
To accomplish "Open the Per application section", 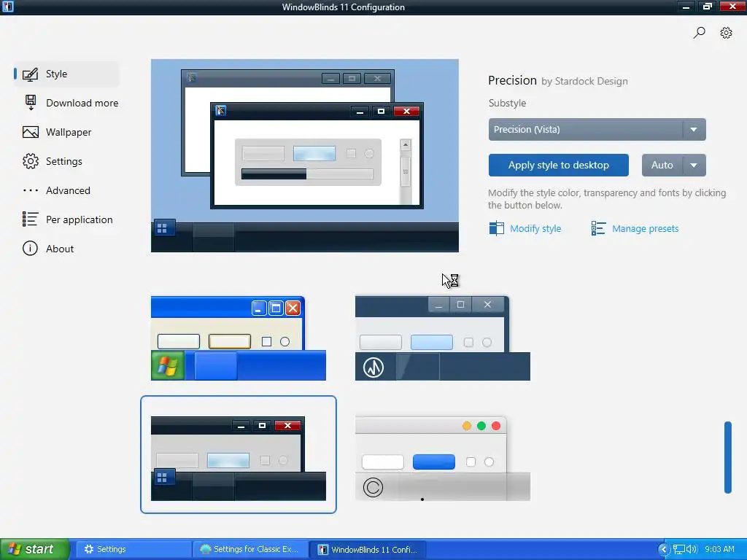I will [x=66, y=219].
